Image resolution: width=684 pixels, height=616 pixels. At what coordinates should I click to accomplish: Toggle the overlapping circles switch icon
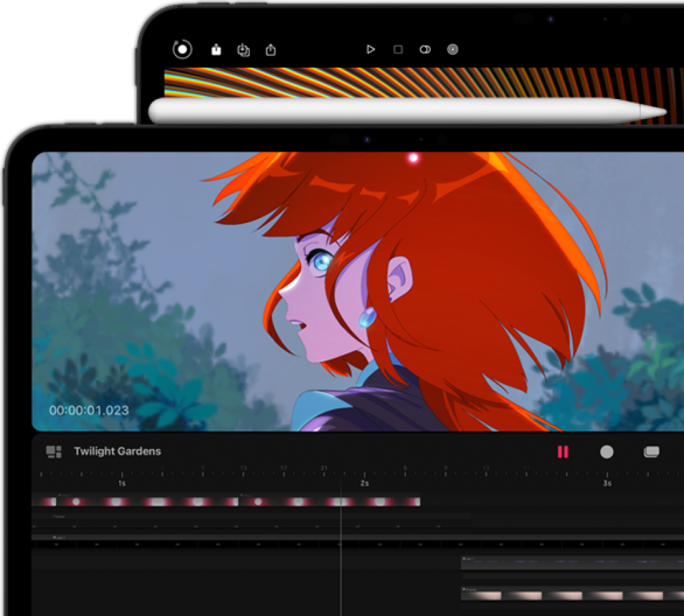[425, 50]
